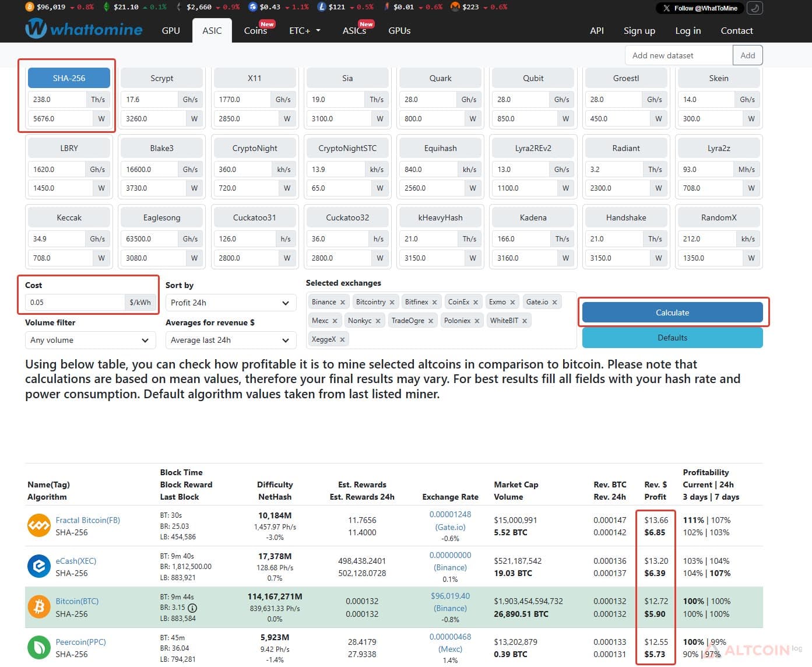
Task: Open the Fractal Bitcoin(FB) link
Action: click(x=87, y=520)
